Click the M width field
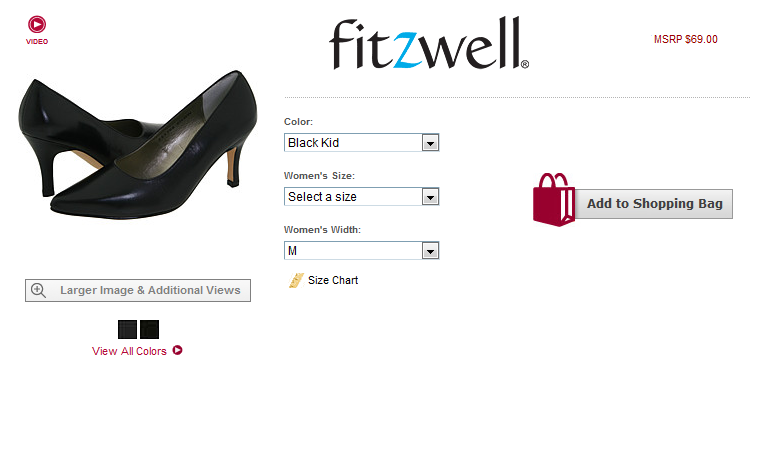Image resolution: width=758 pixels, height=472 pixels. (x=361, y=251)
